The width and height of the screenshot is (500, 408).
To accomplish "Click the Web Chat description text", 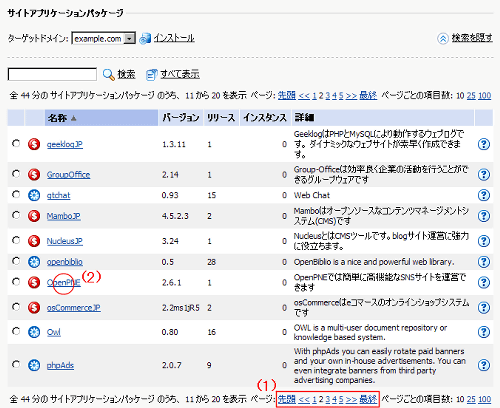I will [x=312, y=195].
